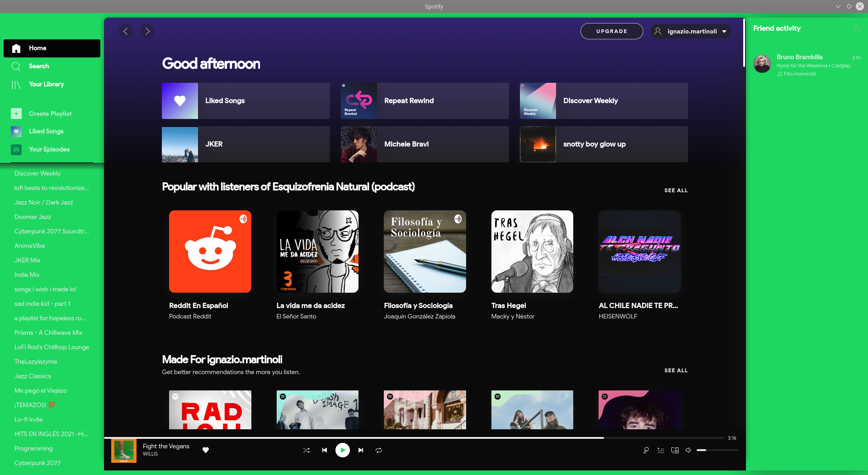Viewport: 868px width, 475px height.
Task: Seek on the song progress bar
Action: click(x=414, y=438)
